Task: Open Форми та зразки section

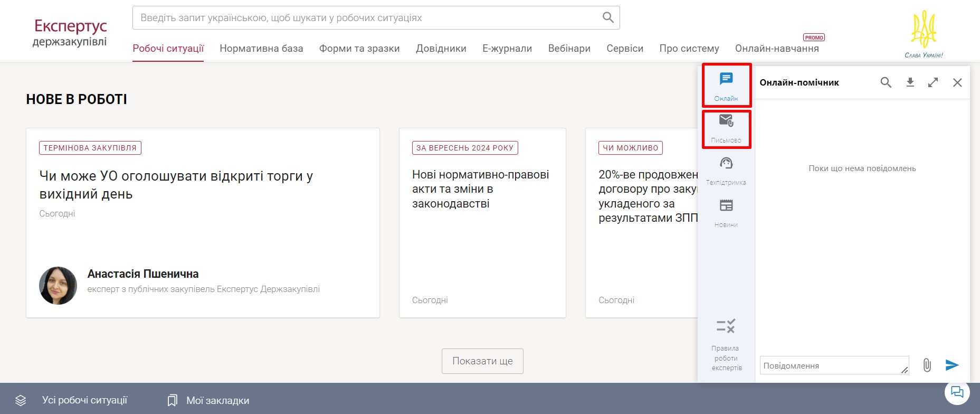Action: coord(359,48)
